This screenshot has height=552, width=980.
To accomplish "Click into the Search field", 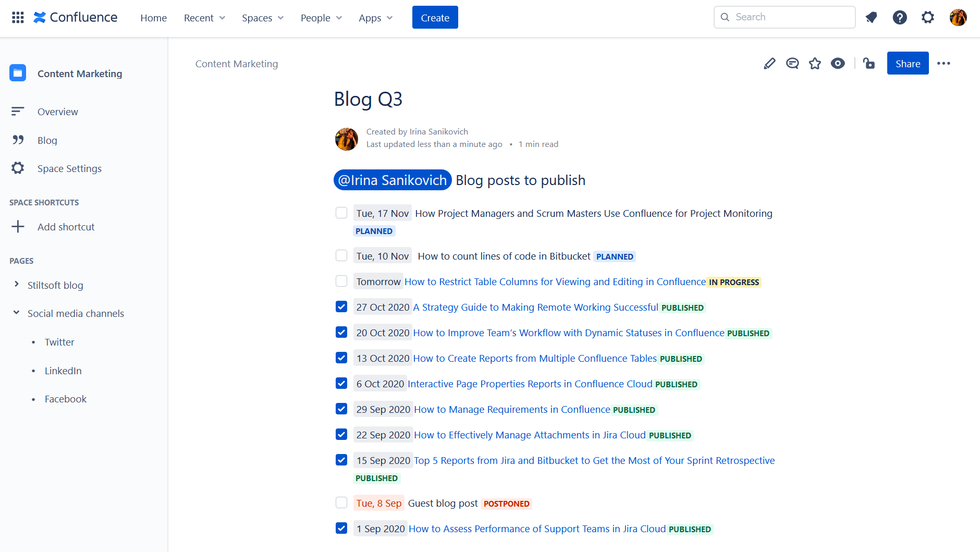I will pyautogui.click(x=785, y=17).
